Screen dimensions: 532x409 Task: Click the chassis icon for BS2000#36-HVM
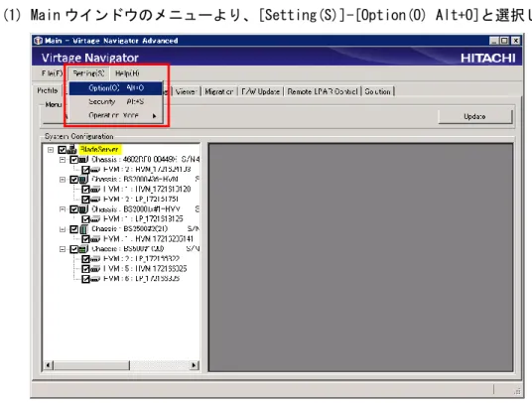83,180
